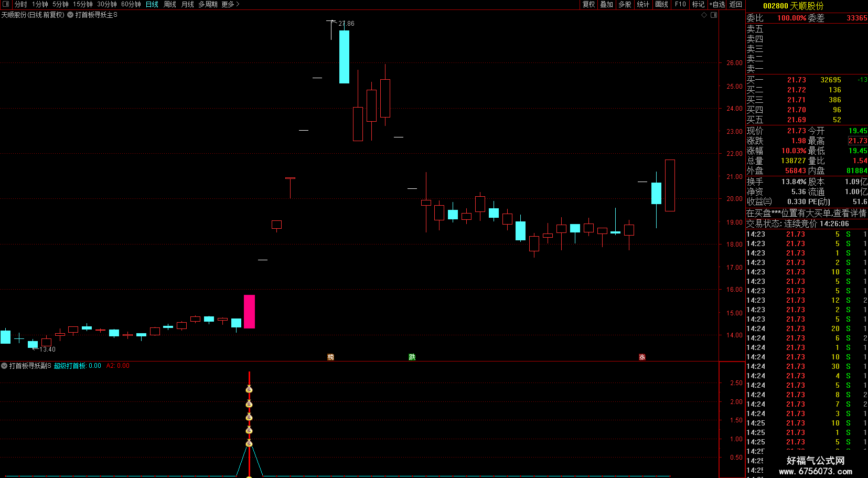Click the diamond icon above the chart
868x478 pixels.
point(704,15)
